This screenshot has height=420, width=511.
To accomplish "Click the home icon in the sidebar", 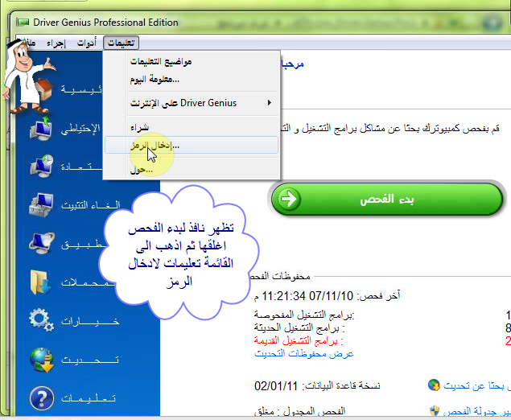I will 43,89.
